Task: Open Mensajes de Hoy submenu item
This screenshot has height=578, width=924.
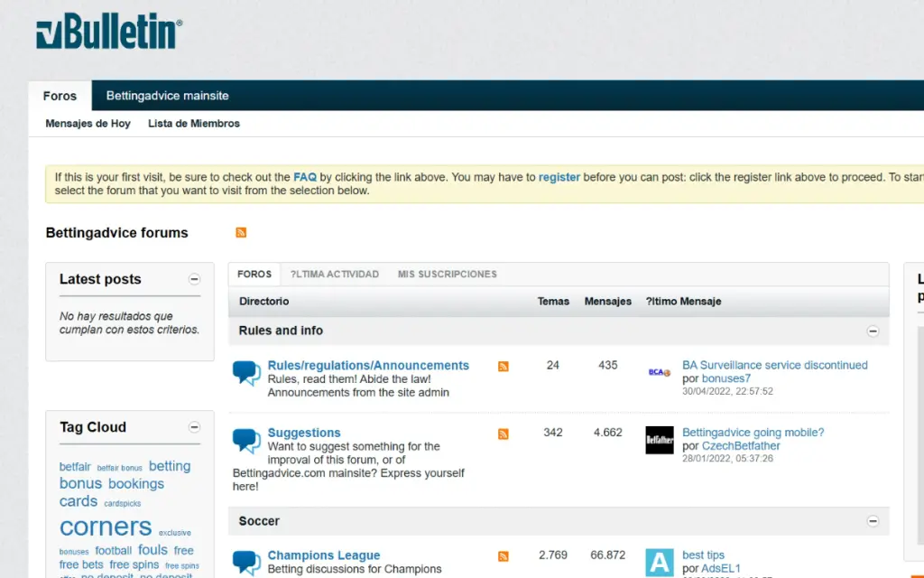Action: pyautogui.click(x=88, y=123)
